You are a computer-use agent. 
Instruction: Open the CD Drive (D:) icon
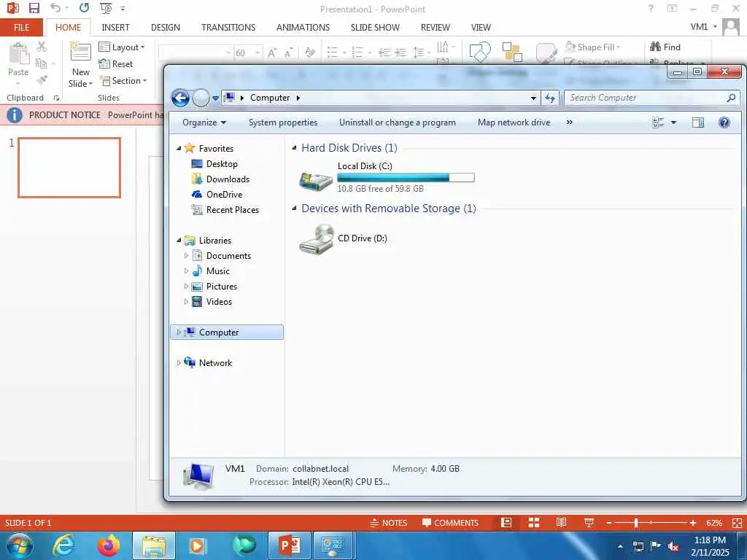(x=317, y=239)
